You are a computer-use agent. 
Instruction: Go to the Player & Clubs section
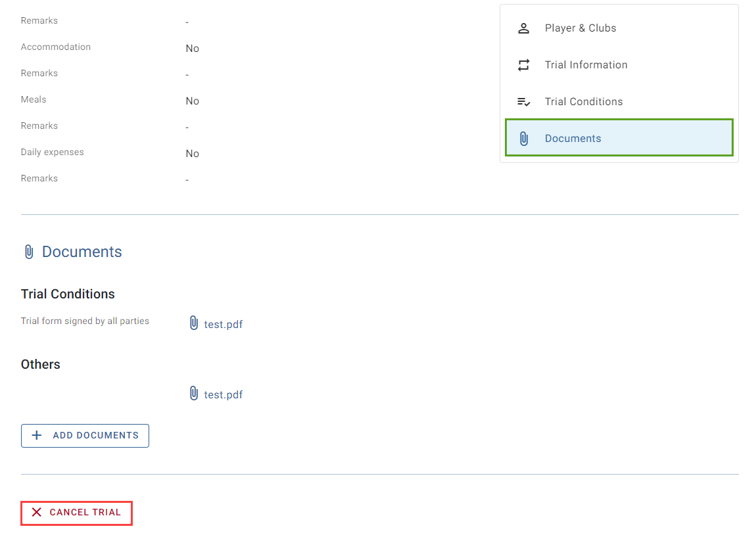[619, 28]
